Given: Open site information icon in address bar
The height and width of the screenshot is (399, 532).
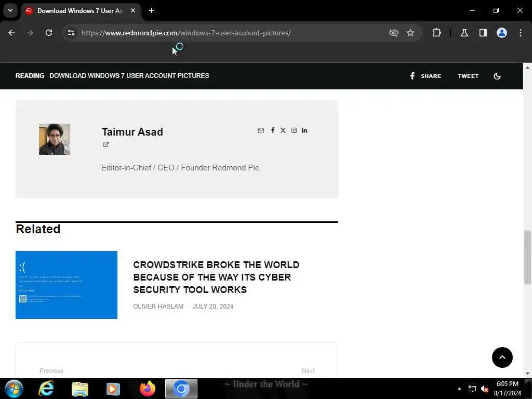Looking at the screenshot, I should click(71, 33).
